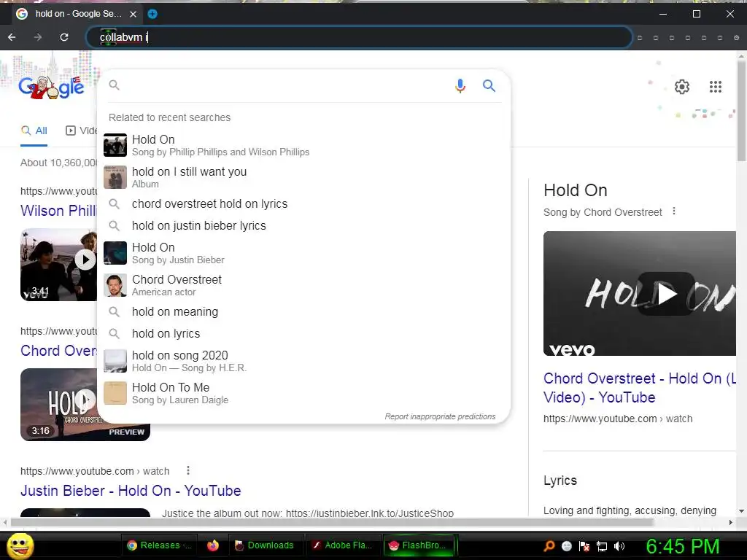Click the flag with red X tray icon
Image resolution: width=747 pixels, height=560 pixels.
click(x=584, y=546)
